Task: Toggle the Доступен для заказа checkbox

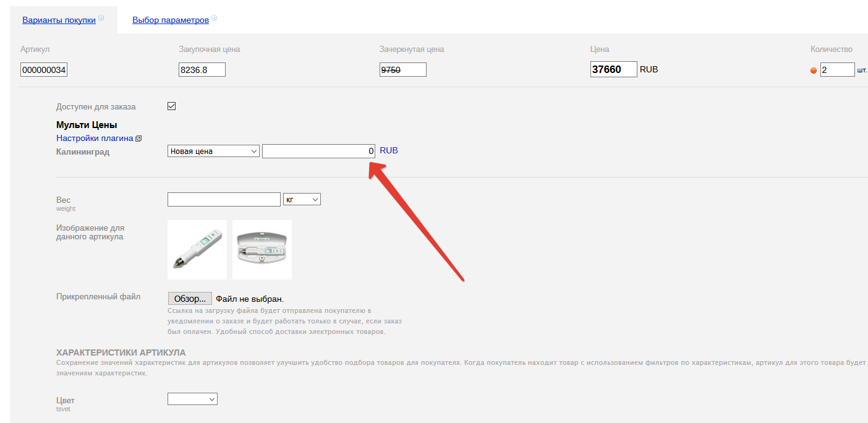Action: [172, 106]
